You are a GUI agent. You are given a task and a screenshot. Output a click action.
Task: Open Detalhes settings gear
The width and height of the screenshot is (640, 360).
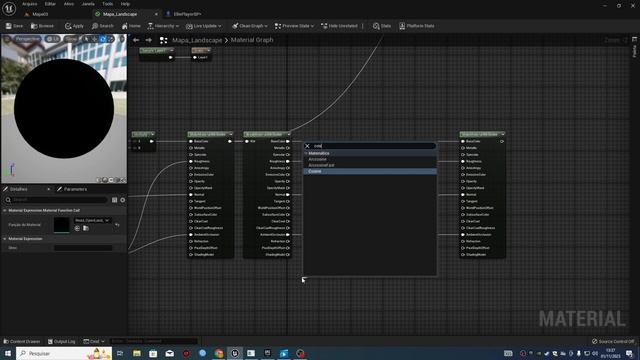point(123,200)
